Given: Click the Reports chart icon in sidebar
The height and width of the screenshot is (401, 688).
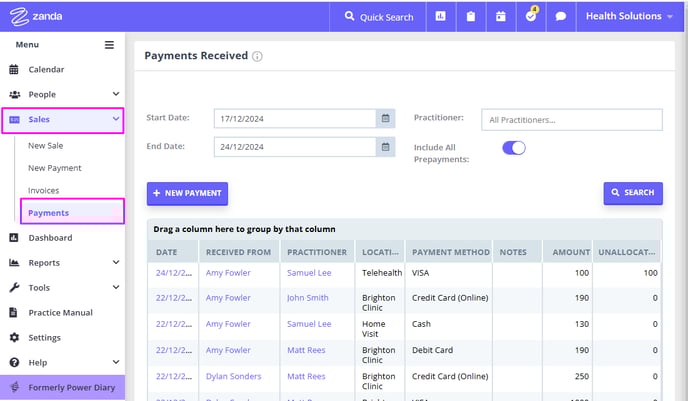Looking at the screenshot, I should click(14, 263).
